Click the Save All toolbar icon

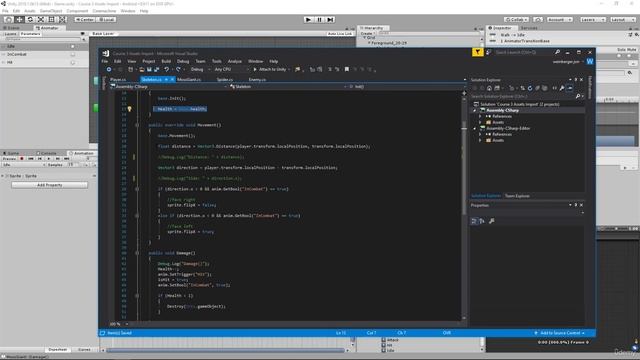[x=156, y=70]
